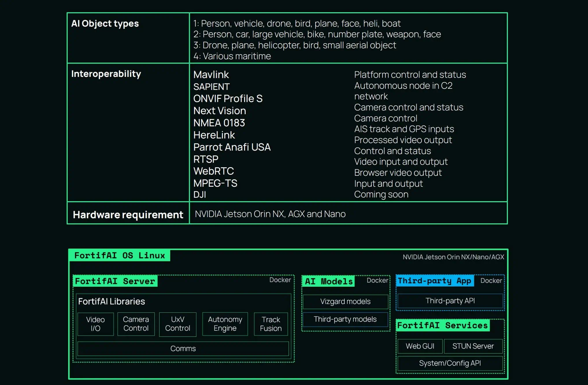Select 'Processed video output' description
Screen dimensions: 588x385
tap(403, 140)
